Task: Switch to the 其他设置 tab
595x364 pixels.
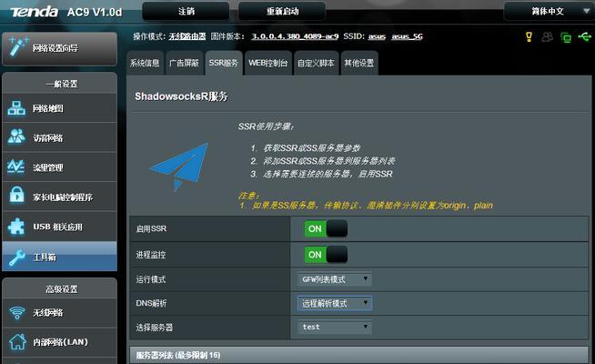Action: coord(359,63)
